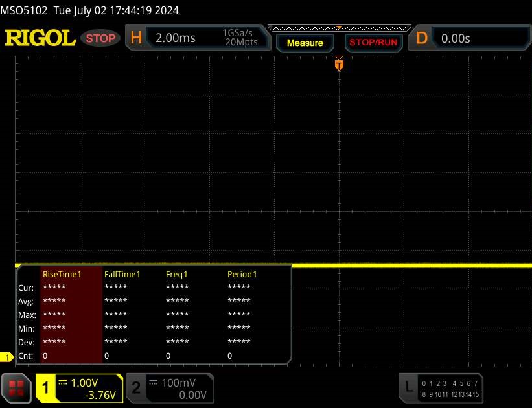Tap the delay D icon
The width and height of the screenshot is (532, 408).
pyautogui.click(x=422, y=38)
